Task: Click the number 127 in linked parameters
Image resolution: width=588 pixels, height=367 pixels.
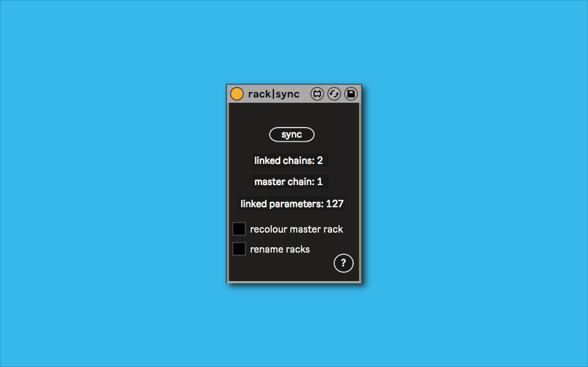Action: [335, 204]
